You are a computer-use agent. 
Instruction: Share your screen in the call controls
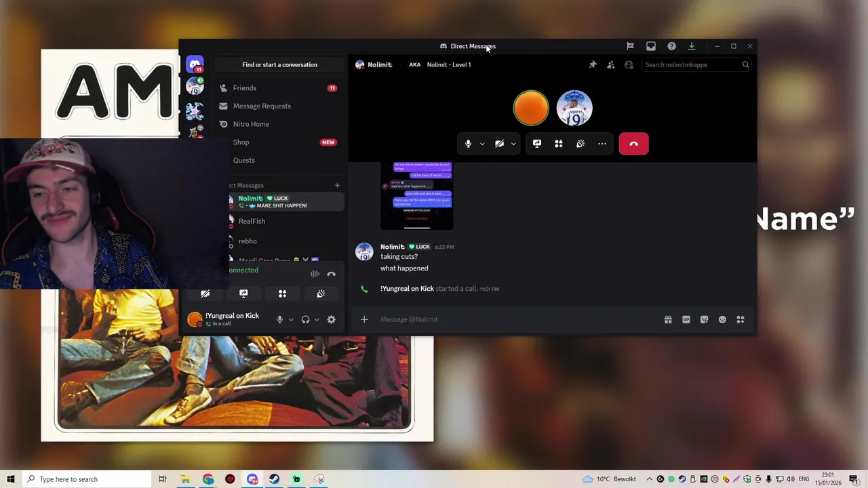click(537, 144)
